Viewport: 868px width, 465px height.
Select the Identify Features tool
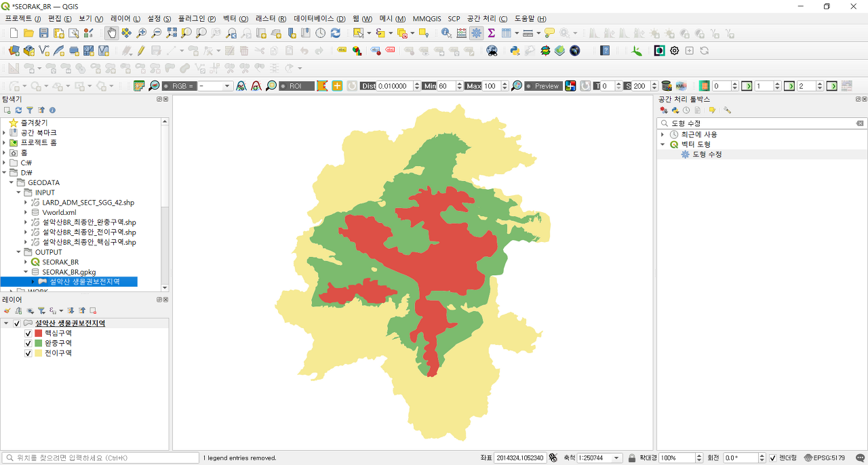(446, 33)
